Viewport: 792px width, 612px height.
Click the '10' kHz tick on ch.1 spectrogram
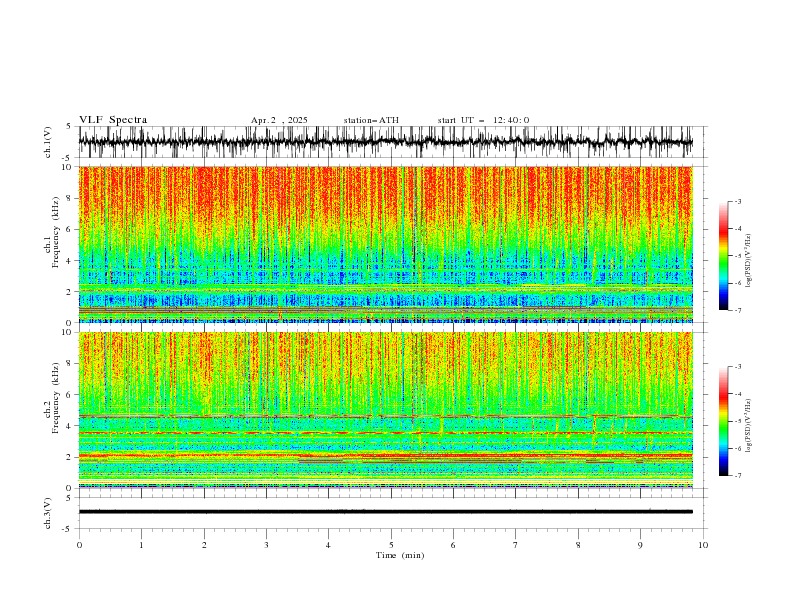[x=68, y=167]
